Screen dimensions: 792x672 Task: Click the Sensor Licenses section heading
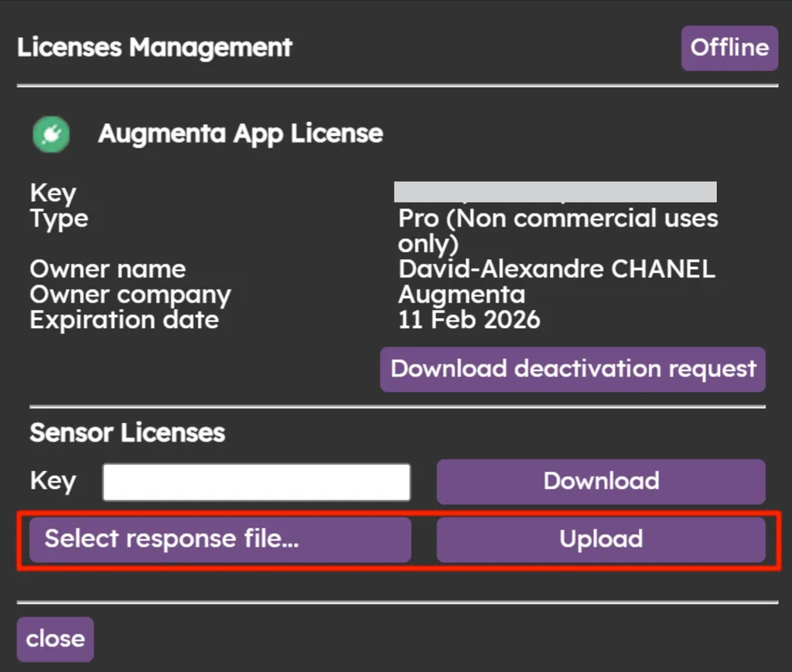(x=128, y=433)
